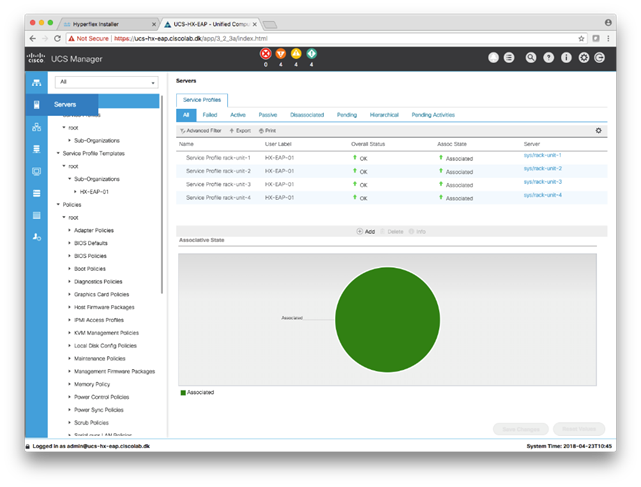Expand Sub-Organizations under Service Profile Templates
The image size is (641, 487).
69,179
